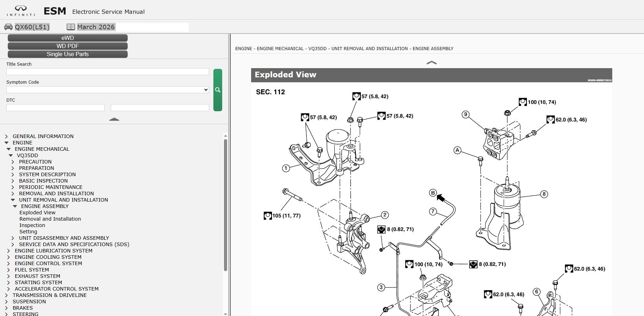The width and height of the screenshot is (644, 316).
Task: Focus the Title Search input field
Action: tap(108, 72)
